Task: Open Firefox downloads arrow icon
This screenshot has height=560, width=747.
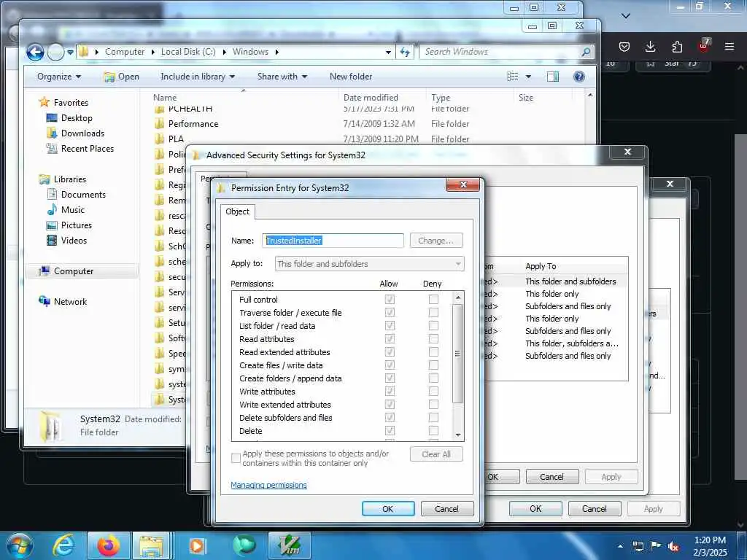Action: click(650, 46)
